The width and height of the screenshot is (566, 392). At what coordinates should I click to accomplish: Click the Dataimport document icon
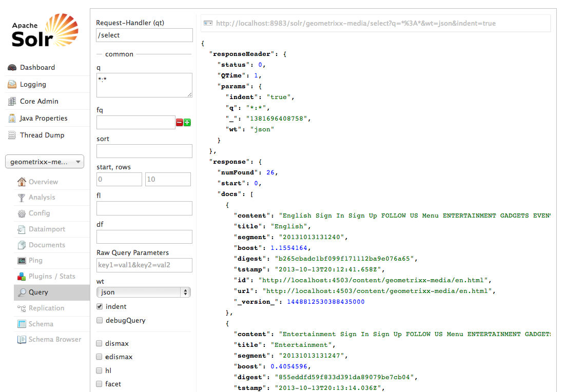coord(22,229)
